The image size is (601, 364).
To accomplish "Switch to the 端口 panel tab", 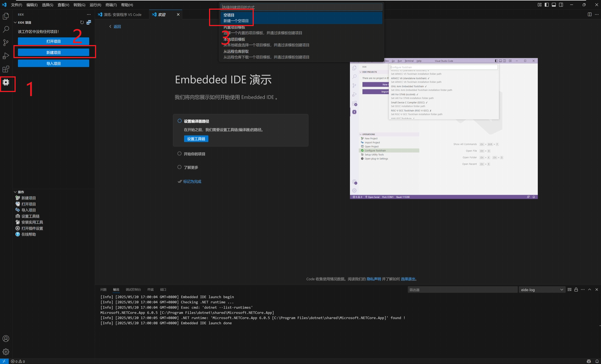I will coord(163,289).
